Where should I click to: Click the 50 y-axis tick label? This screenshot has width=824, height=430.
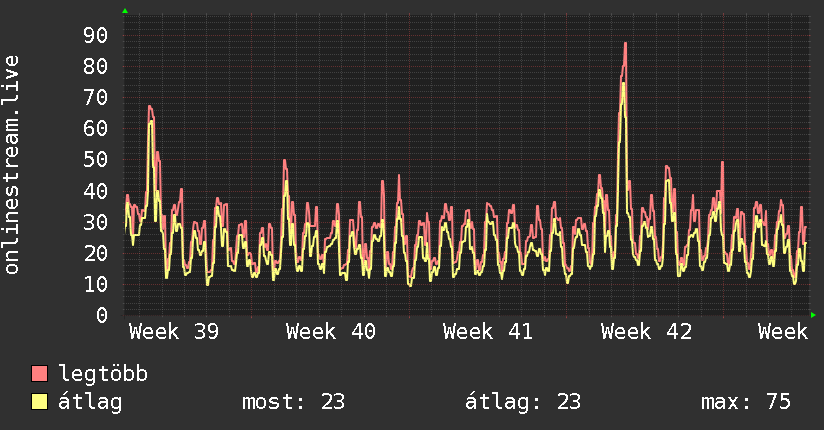(95, 159)
